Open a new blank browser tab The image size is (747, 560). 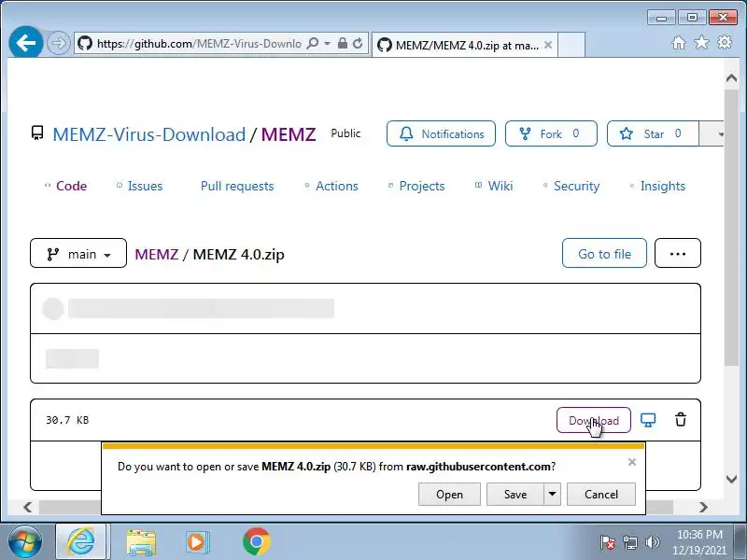(571, 45)
